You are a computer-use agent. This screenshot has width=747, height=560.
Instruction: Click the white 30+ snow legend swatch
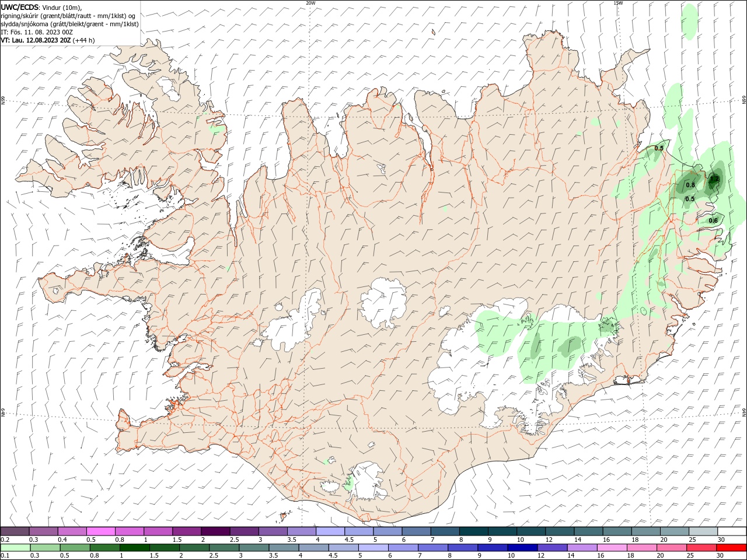[732, 531]
